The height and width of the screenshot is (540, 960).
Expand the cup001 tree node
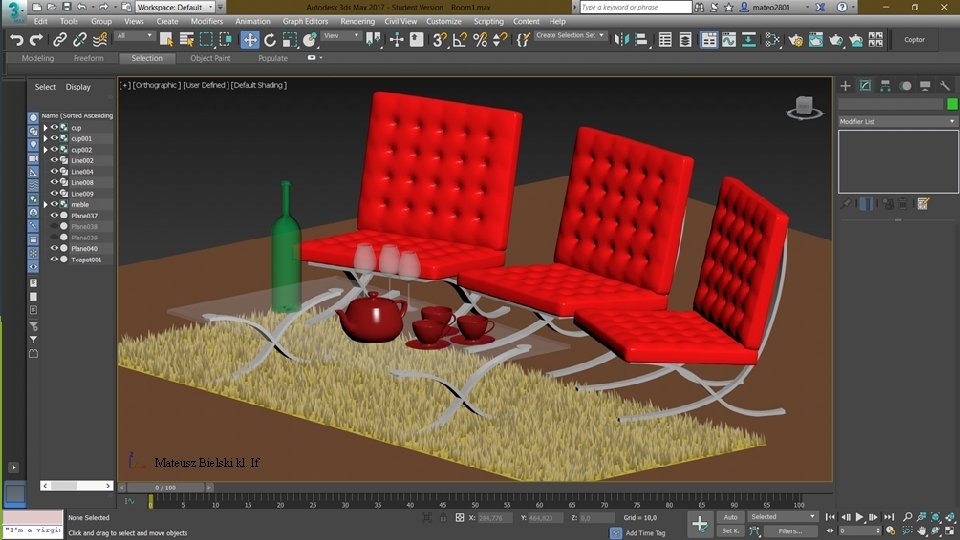[x=45, y=139]
